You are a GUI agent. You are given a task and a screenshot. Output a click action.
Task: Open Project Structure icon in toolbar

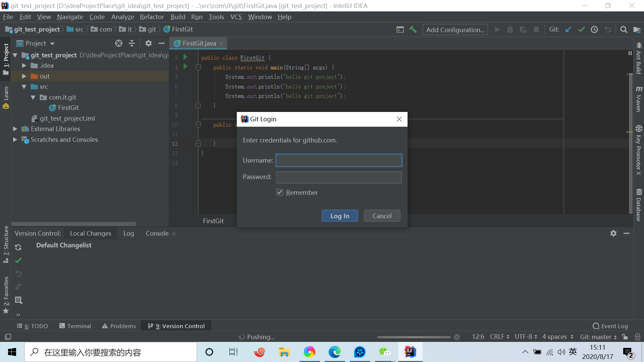click(x=637, y=29)
